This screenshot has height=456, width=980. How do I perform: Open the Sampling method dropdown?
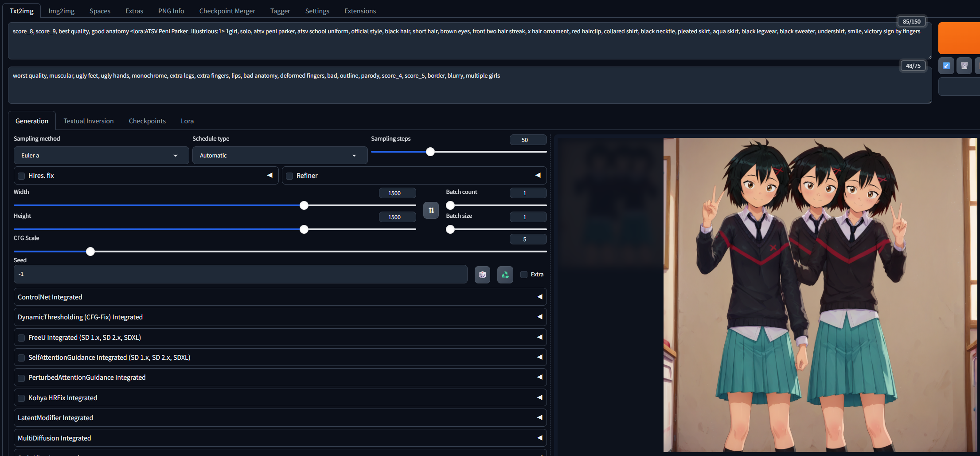(x=101, y=155)
